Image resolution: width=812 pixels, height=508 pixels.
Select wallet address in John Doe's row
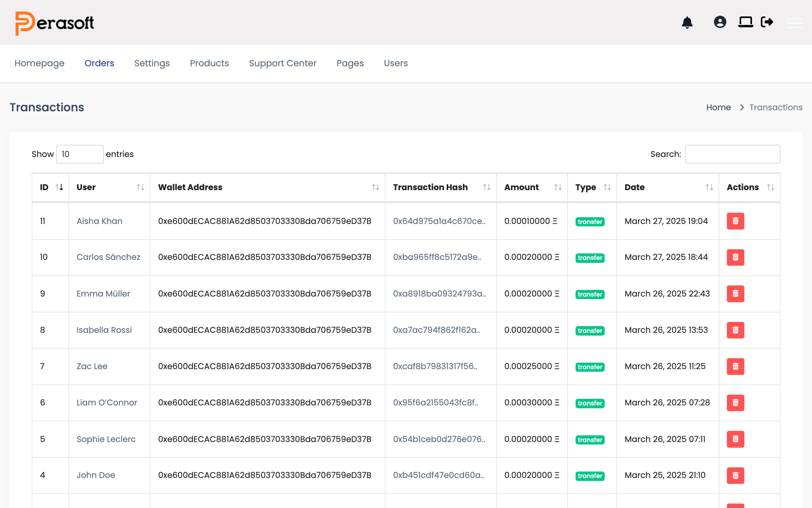[265, 475]
